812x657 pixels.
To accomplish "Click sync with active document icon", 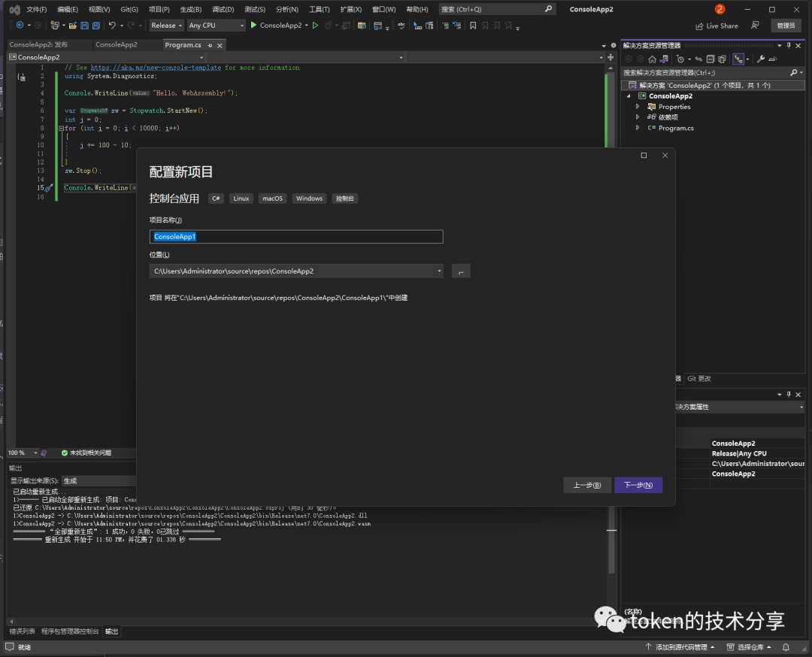I will (698, 59).
